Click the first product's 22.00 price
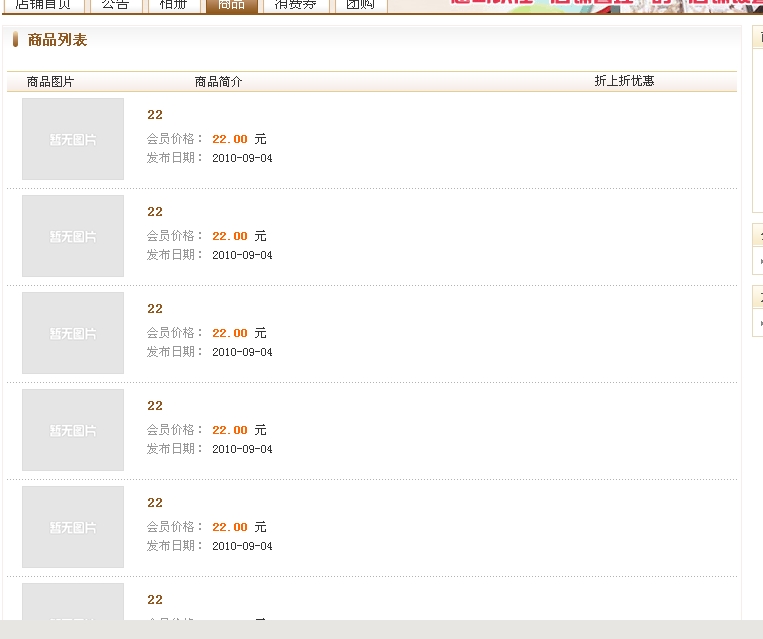This screenshot has height=639, width=763. (x=230, y=139)
